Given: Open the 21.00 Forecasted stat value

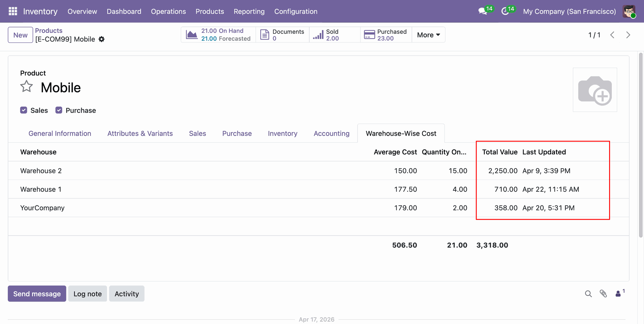Looking at the screenshot, I should click(226, 39).
